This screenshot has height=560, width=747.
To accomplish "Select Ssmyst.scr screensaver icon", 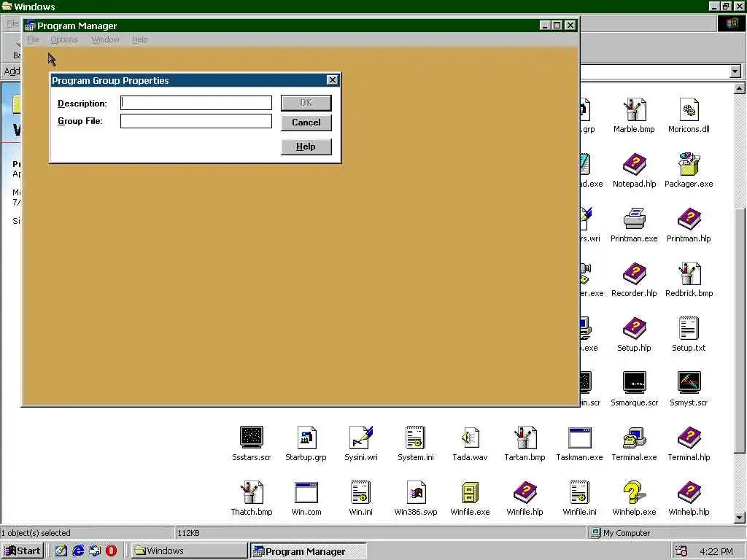I will click(689, 383).
